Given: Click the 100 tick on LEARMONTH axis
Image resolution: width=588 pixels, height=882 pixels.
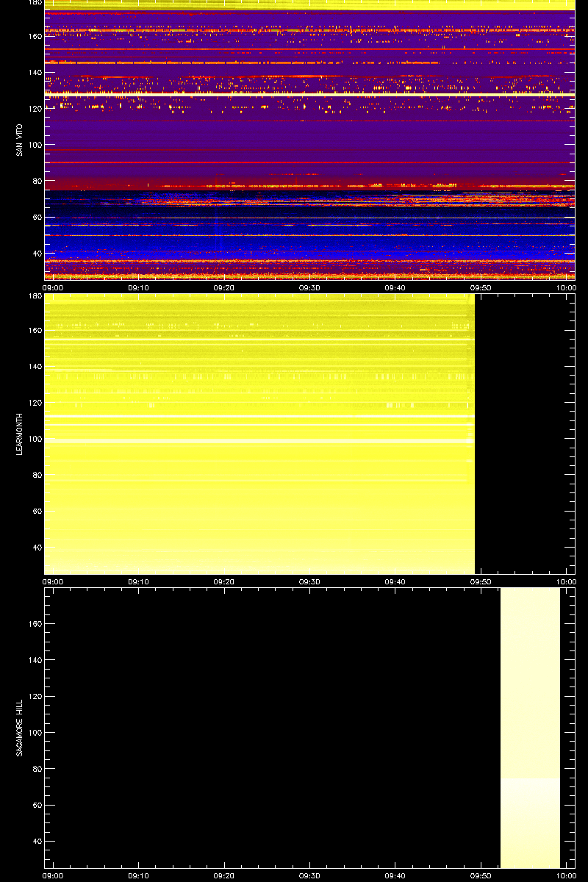Looking at the screenshot, I should click(36, 439).
